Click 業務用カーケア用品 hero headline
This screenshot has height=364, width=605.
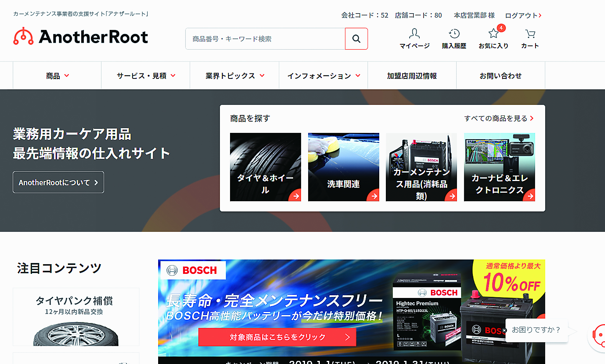click(72, 134)
